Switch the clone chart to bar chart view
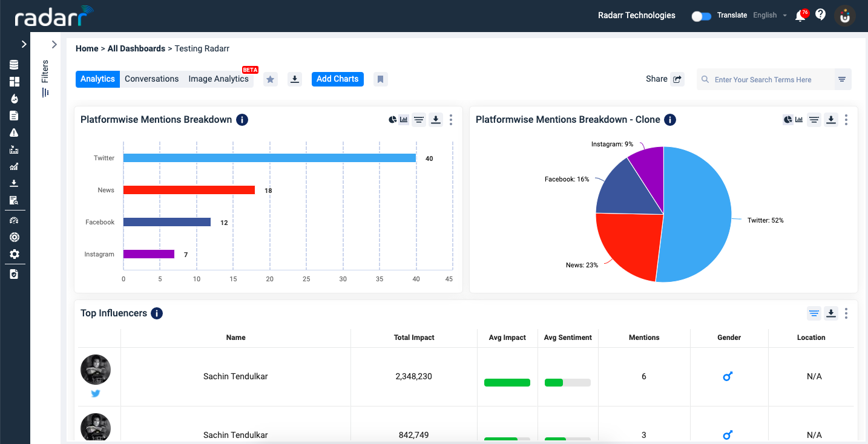The height and width of the screenshot is (444, 868). (x=799, y=119)
